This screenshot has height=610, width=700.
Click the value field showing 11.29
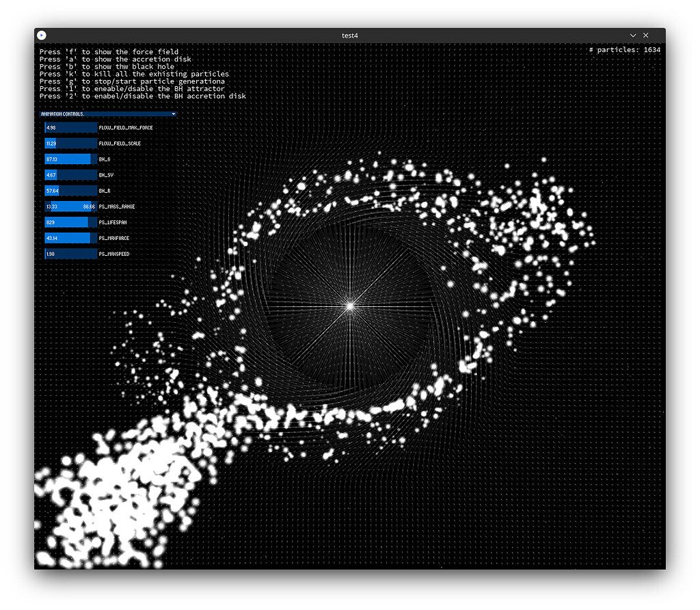point(52,143)
